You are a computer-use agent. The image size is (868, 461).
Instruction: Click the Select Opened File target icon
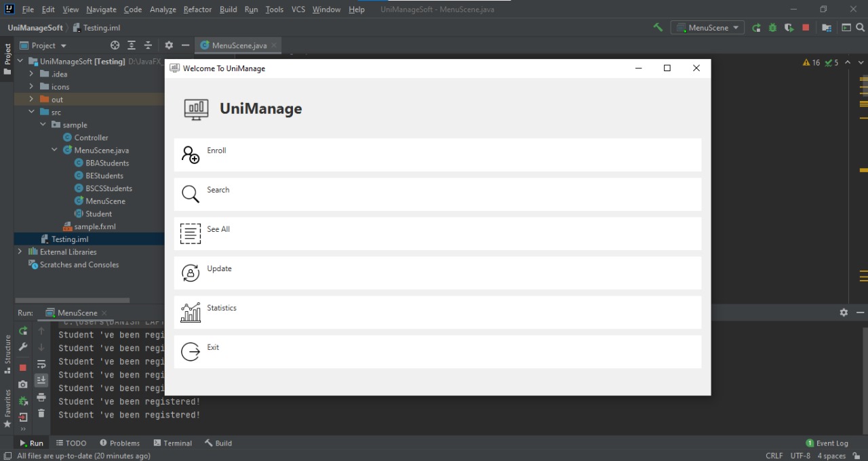pyautogui.click(x=115, y=45)
